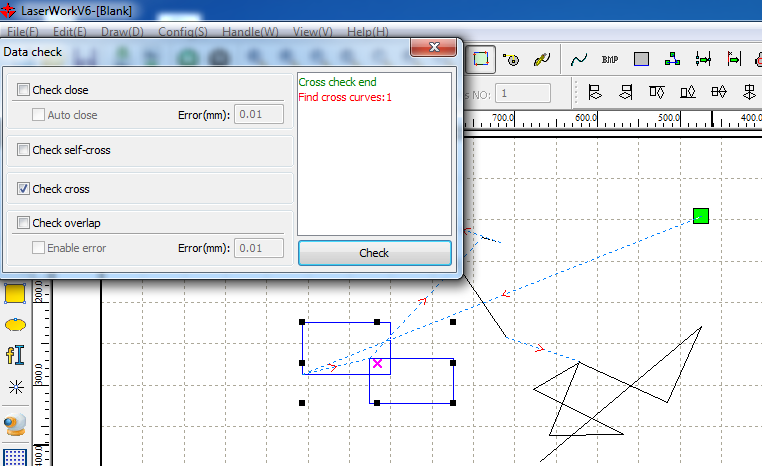Click the curve smoothing icon
The height and width of the screenshot is (466, 762).
tap(578, 59)
